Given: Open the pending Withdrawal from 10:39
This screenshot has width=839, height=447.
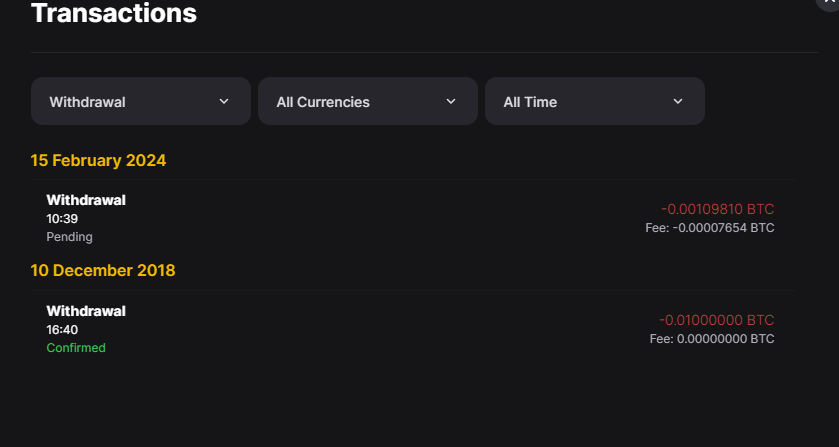Looking at the screenshot, I should tap(413, 218).
